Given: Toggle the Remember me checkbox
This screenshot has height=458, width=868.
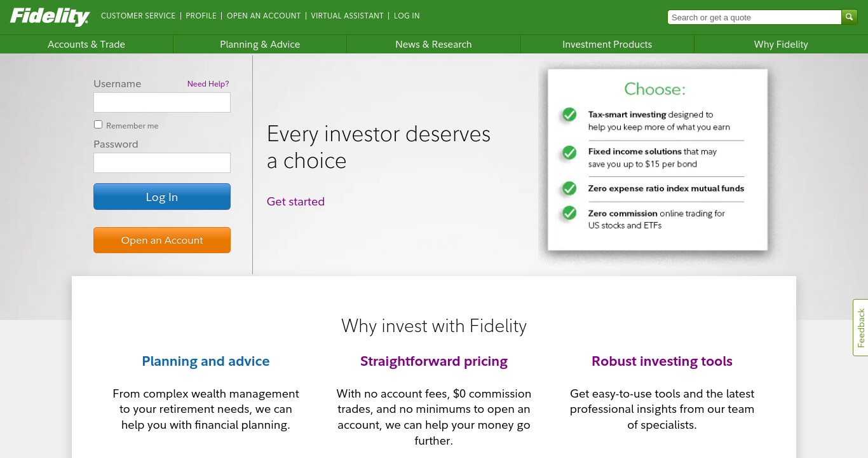Looking at the screenshot, I should pyautogui.click(x=98, y=125).
